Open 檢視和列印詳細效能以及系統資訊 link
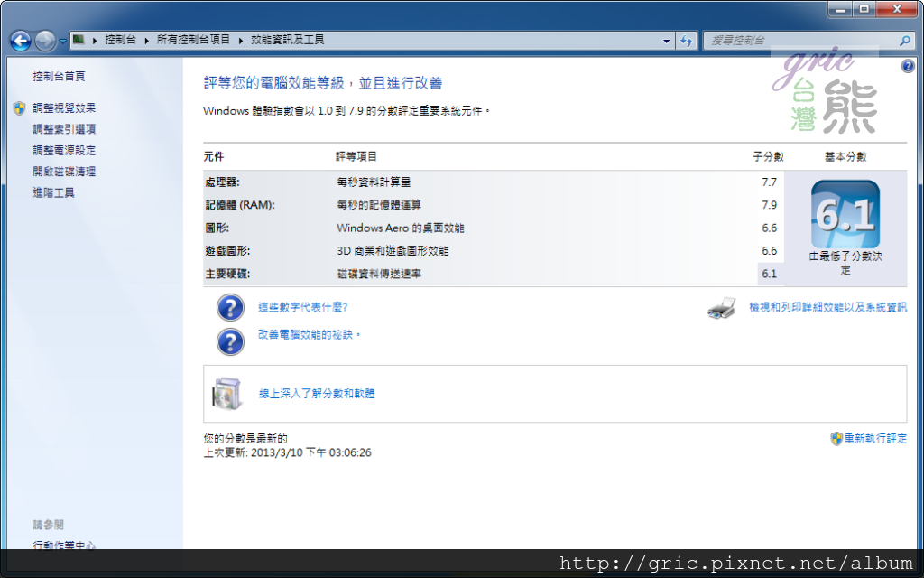Image resolution: width=924 pixels, height=578 pixels. coord(828,307)
